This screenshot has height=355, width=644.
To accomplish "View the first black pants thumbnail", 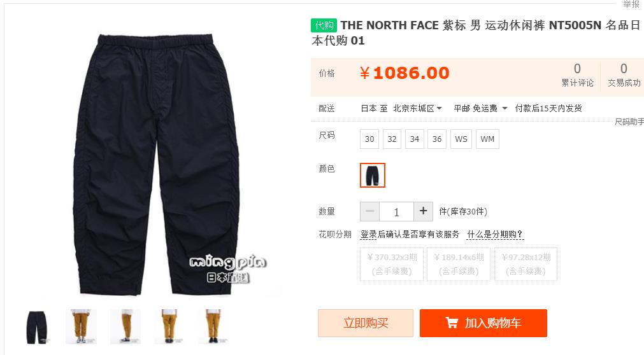I will tap(37, 327).
